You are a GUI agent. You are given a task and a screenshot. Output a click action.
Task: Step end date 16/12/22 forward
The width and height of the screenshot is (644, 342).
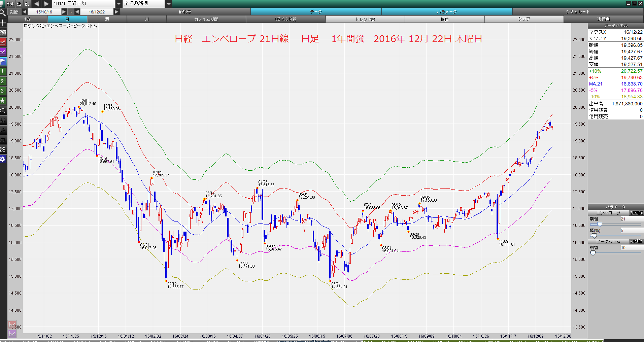click(116, 12)
